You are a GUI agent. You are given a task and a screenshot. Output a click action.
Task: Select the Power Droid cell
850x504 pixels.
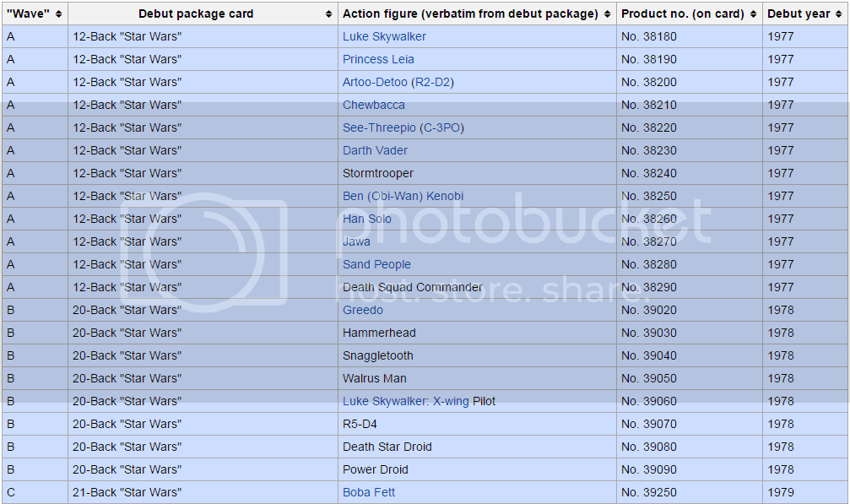click(x=477, y=469)
